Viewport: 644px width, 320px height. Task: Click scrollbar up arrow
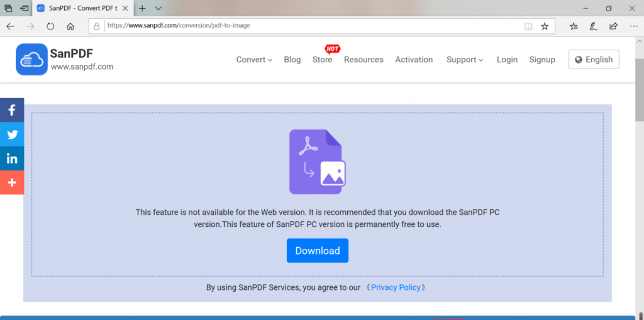pyautogui.click(x=640, y=41)
